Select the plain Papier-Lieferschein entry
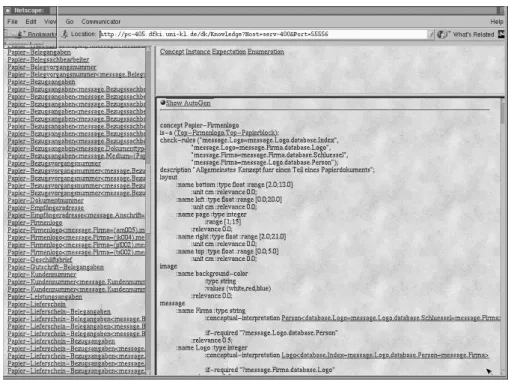 pyautogui.click(x=37, y=304)
